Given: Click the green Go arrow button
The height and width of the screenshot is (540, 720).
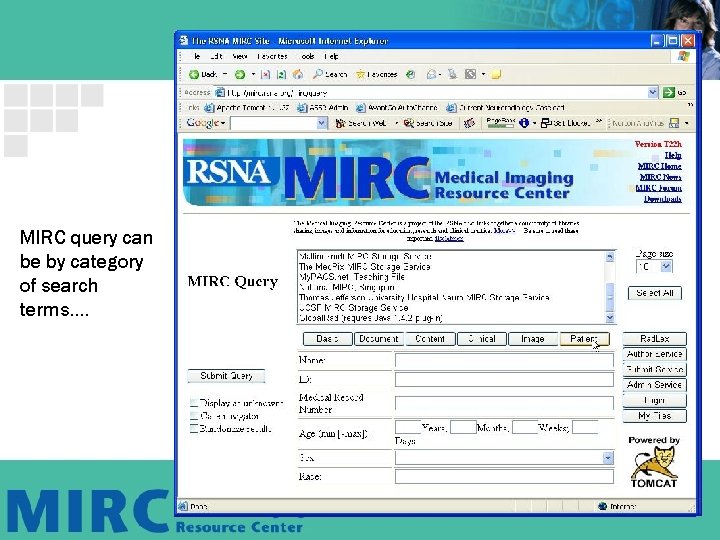Looking at the screenshot, I should click(x=669, y=93).
